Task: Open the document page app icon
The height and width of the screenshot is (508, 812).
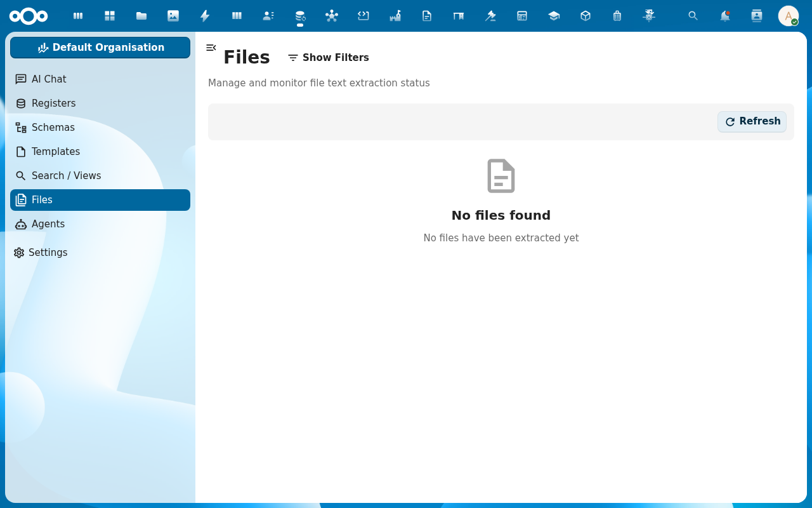Action: click(427, 16)
